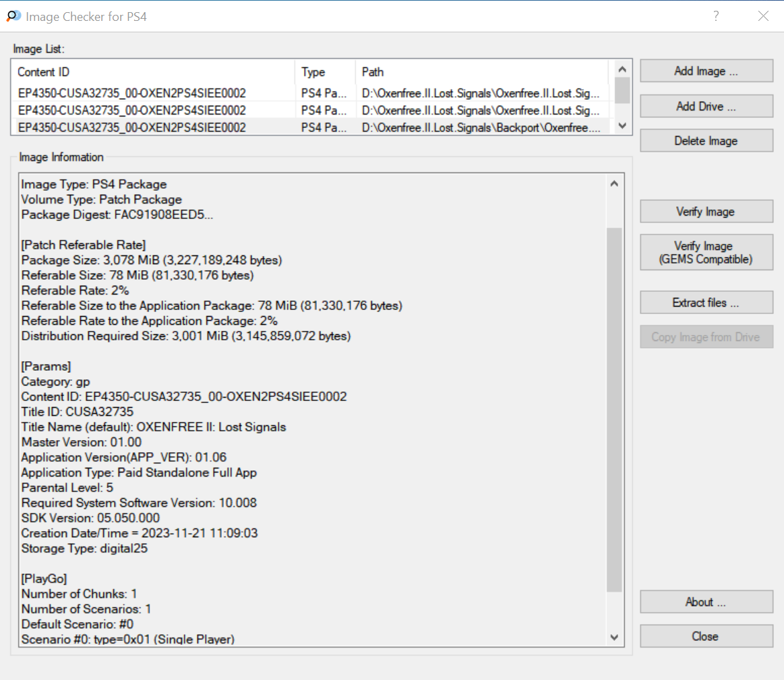
Task: Click the [PlayGo] heading
Action: [44, 578]
